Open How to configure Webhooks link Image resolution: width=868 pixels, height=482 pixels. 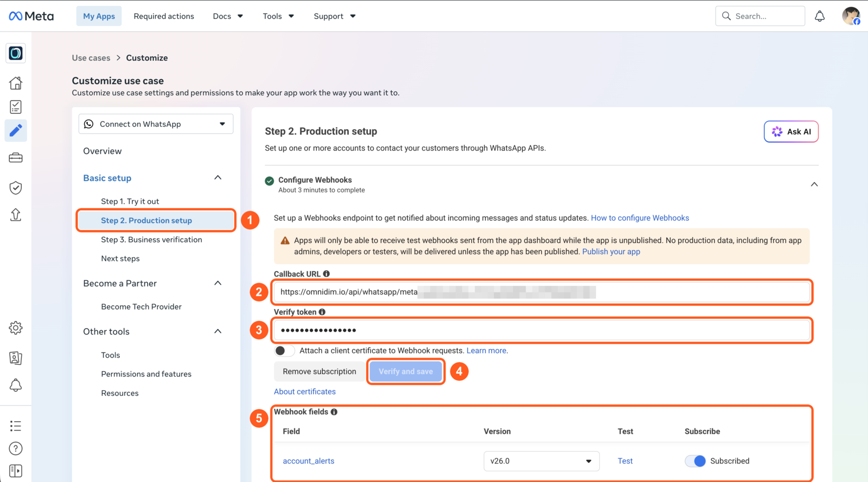(640, 218)
